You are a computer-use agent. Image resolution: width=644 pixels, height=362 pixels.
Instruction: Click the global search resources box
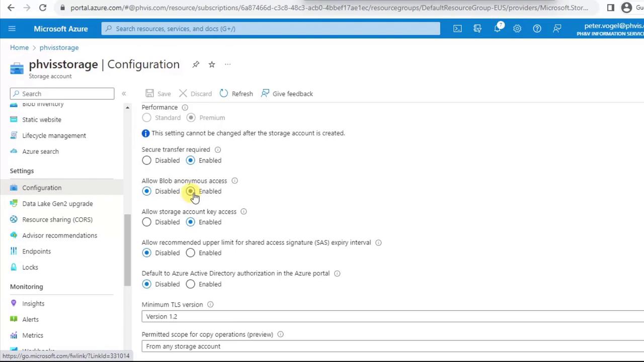click(271, 29)
